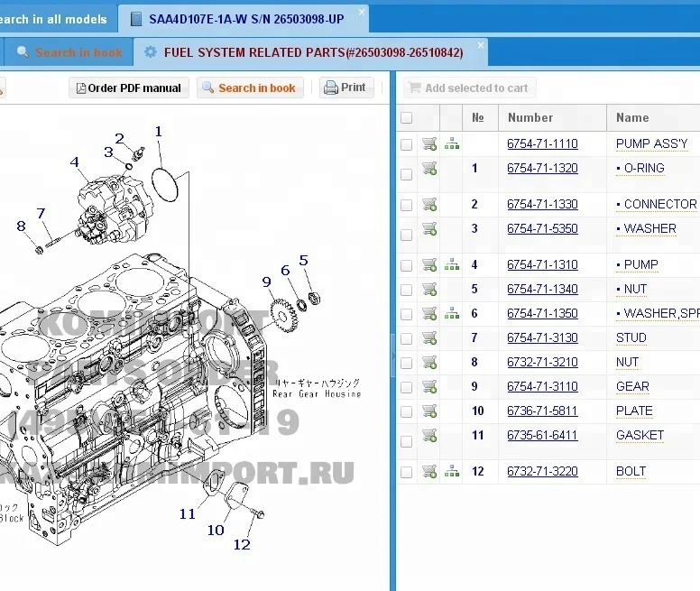Screen dimensions: 700x591
Task: Click the Print button
Action: click(346, 88)
